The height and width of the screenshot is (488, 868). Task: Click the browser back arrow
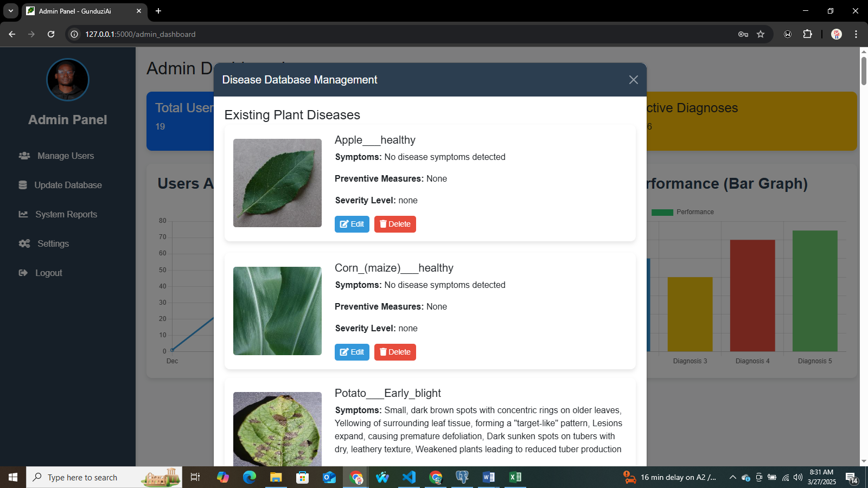point(12,34)
